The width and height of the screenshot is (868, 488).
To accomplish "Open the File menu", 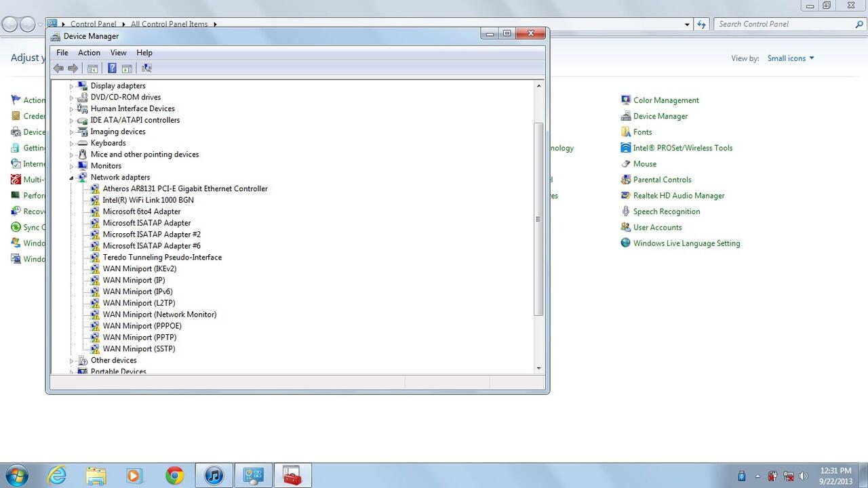I will tap(62, 52).
